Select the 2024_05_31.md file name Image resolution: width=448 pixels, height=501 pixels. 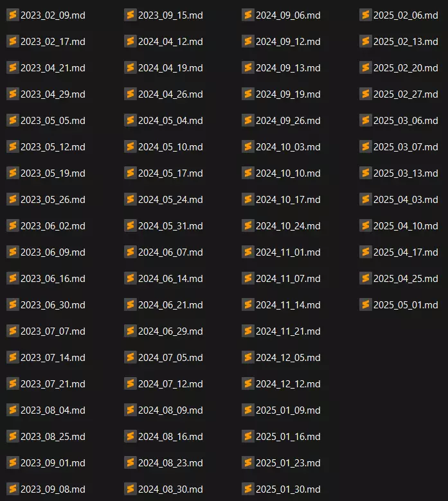(171, 226)
